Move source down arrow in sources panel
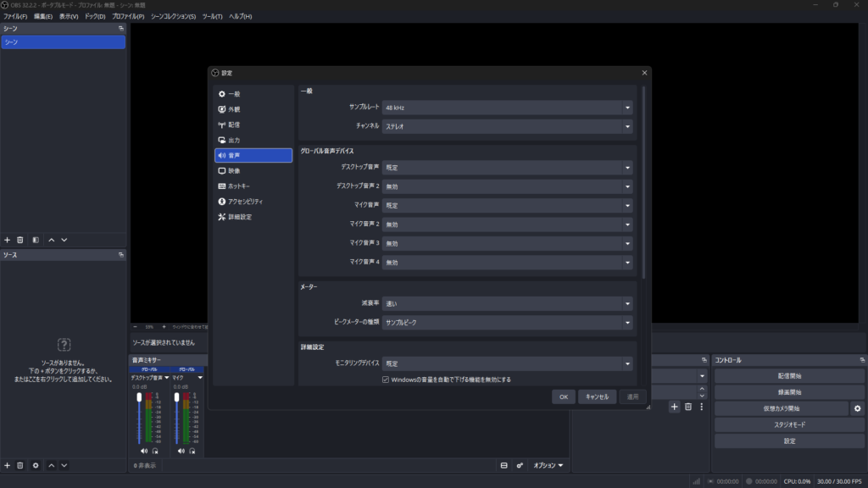Image resolution: width=868 pixels, height=488 pixels. coord(64,465)
